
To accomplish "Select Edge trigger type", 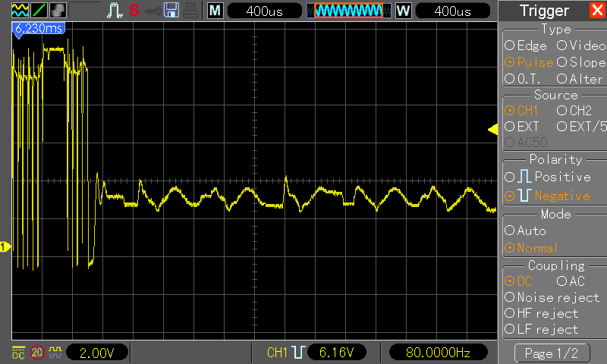I will [x=526, y=45].
